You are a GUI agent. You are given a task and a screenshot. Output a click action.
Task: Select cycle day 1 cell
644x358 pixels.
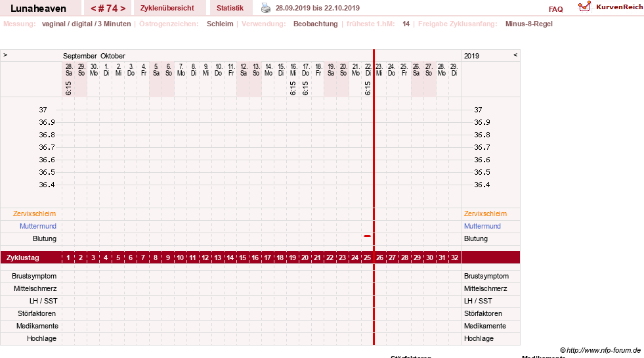[x=68, y=257]
